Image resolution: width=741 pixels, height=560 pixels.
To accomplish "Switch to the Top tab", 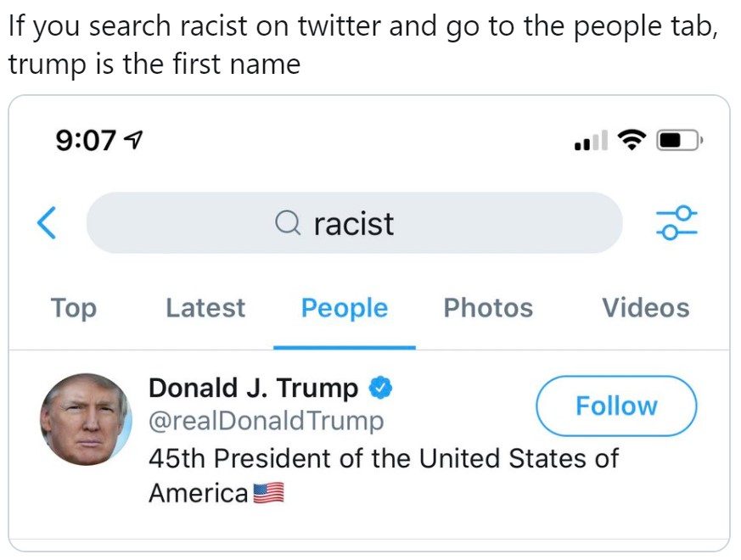I will [74, 308].
